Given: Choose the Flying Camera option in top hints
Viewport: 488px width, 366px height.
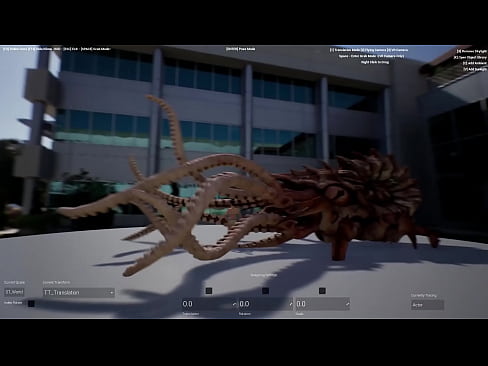Looking at the screenshot, I should pyautogui.click(x=373, y=50).
